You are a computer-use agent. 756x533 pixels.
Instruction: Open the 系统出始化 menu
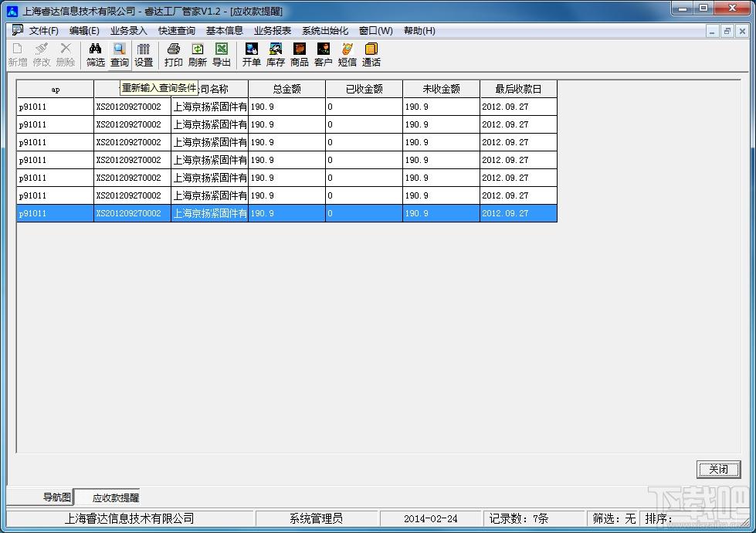(325, 30)
